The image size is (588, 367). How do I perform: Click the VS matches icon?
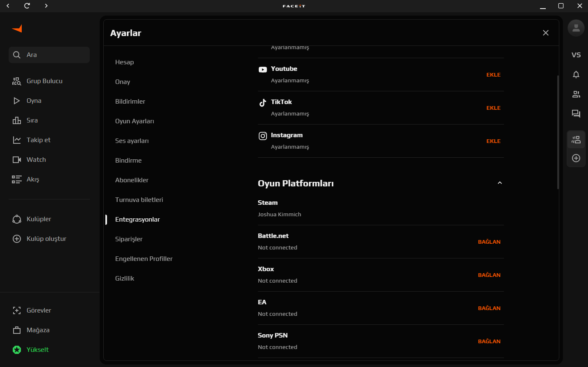576,55
